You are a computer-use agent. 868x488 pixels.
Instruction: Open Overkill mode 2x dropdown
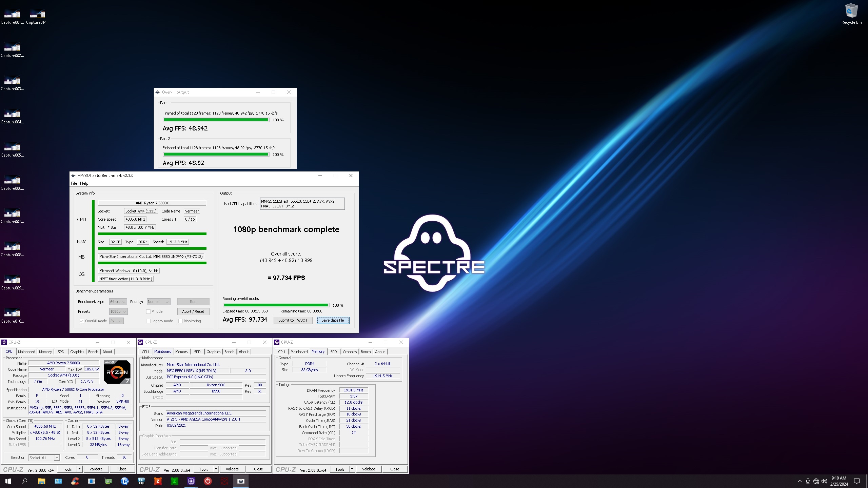click(x=116, y=321)
